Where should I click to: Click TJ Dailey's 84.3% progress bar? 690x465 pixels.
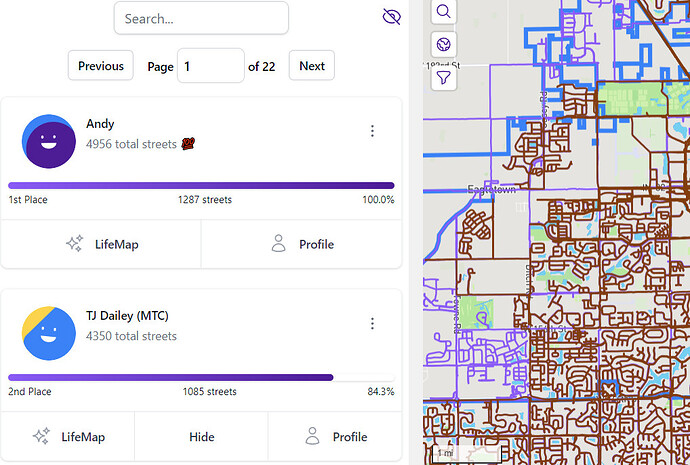tap(170, 377)
